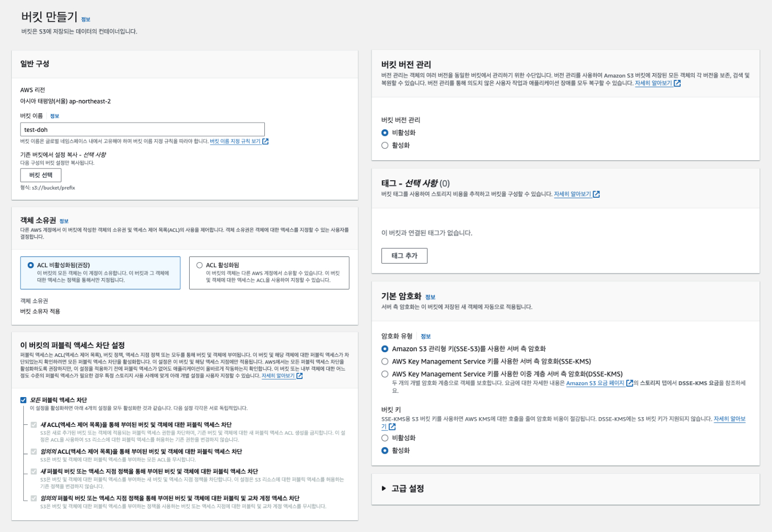Screen dimensions: 772x532
Task: Click the region text 아시아 태평양(서울) ap-northeast-2
Action: click(65, 101)
